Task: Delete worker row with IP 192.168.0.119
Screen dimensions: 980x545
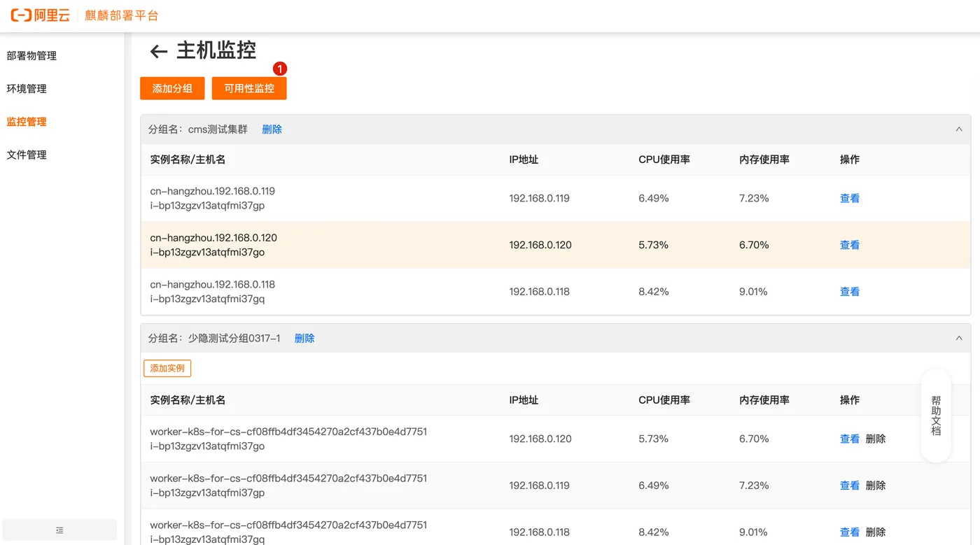Action: pyautogui.click(x=876, y=486)
